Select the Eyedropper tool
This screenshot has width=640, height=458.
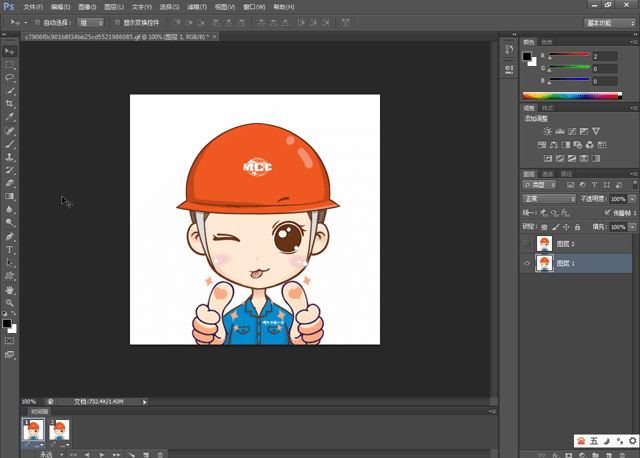10,117
